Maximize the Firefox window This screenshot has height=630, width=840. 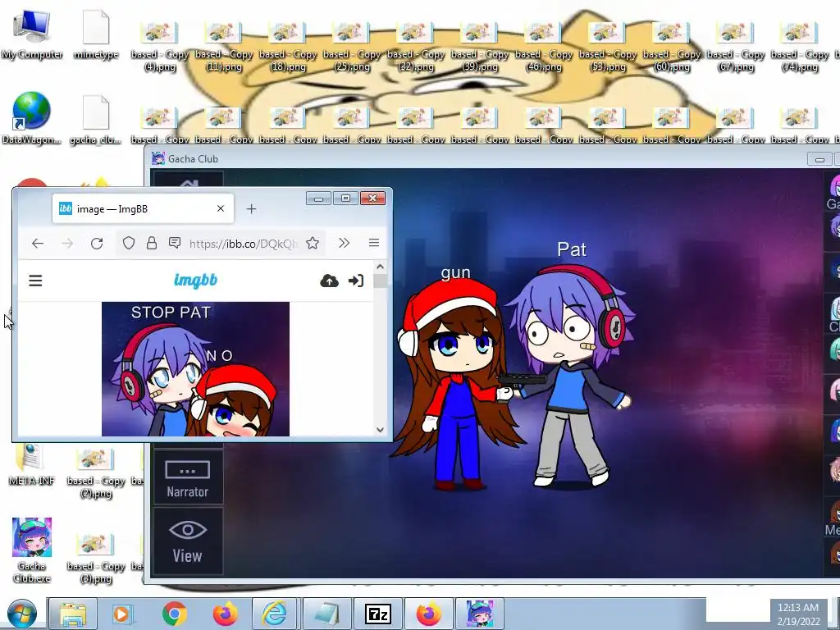345,199
